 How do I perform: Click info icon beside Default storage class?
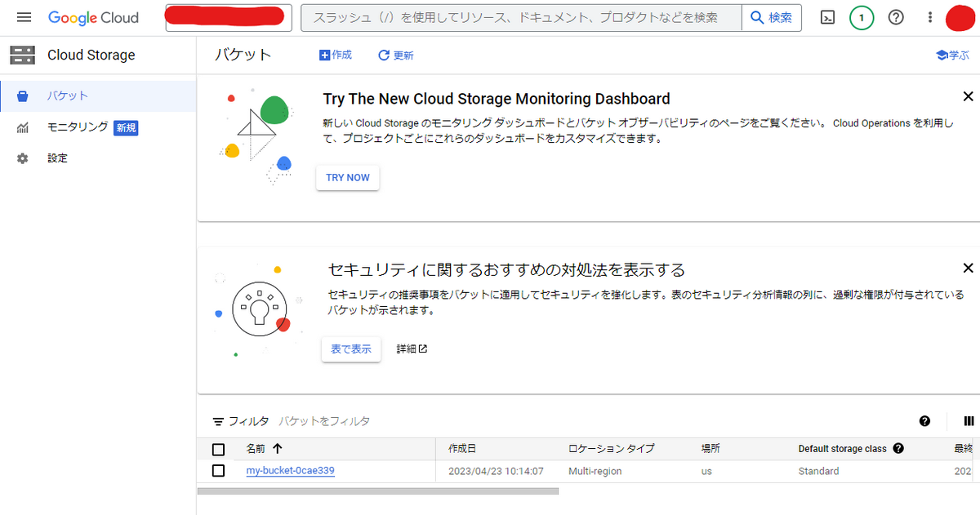898,448
